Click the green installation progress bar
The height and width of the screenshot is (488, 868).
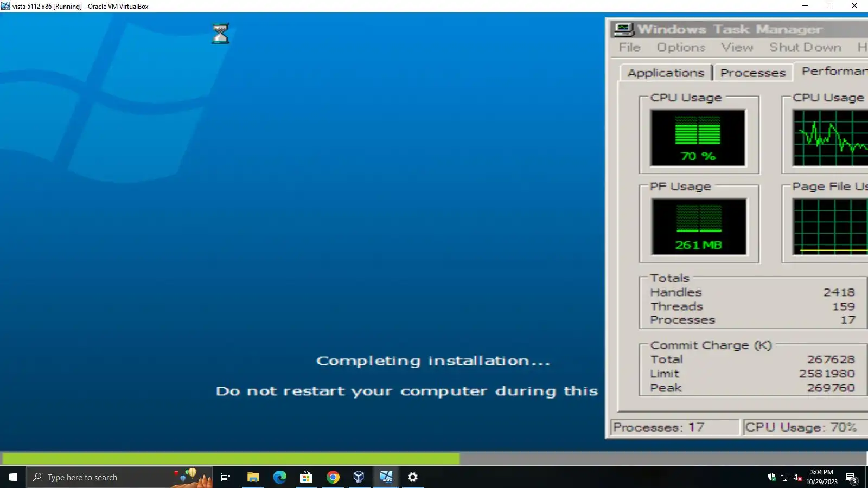click(x=230, y=459)
